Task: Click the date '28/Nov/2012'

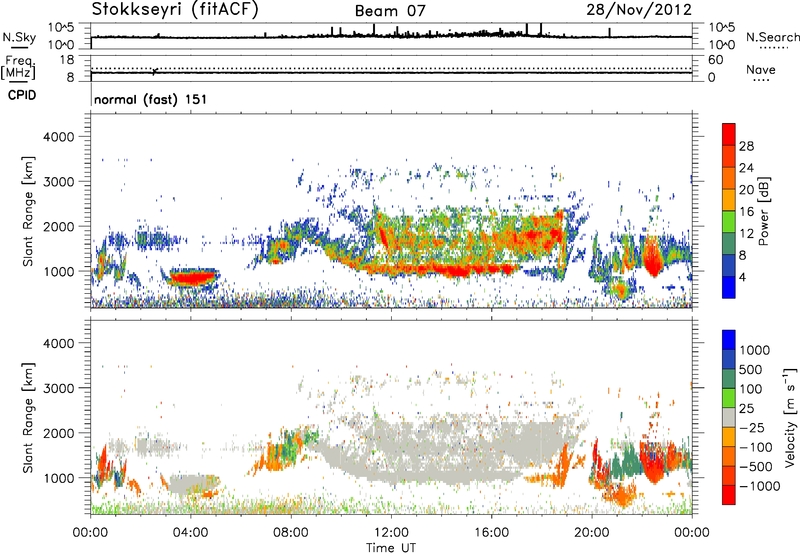Action: (639, 10)
